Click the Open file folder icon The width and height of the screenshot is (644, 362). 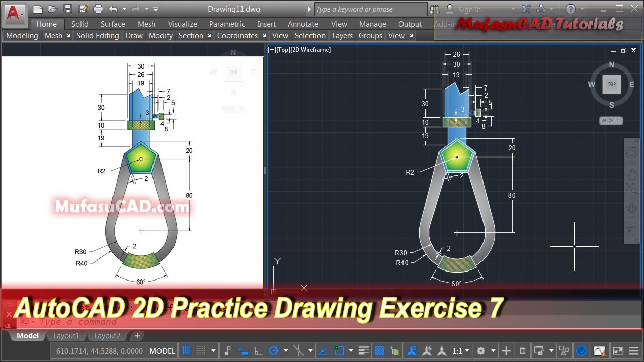click(52, 9)
